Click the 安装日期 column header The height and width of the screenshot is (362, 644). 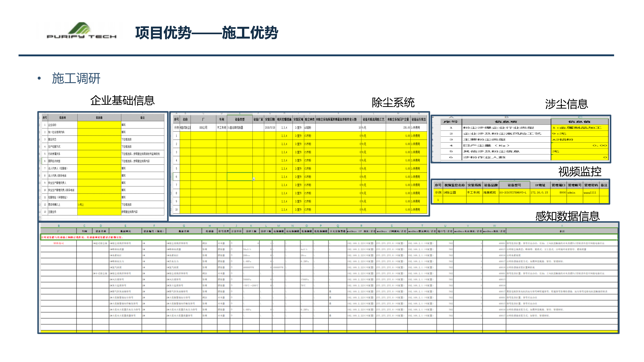tap(270, 119)
